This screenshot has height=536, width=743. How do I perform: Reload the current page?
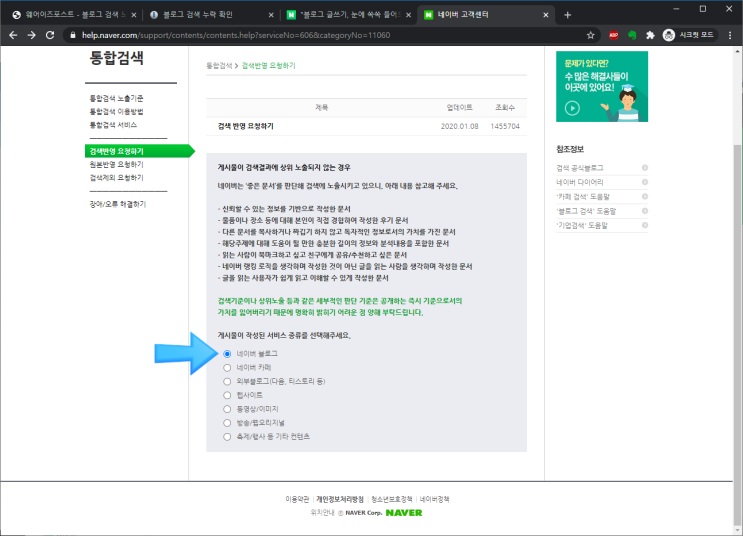[50, 35]
